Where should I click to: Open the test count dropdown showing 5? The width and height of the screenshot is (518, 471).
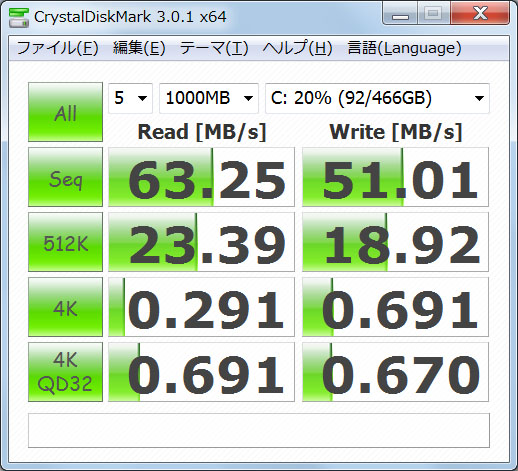(130, 98)
